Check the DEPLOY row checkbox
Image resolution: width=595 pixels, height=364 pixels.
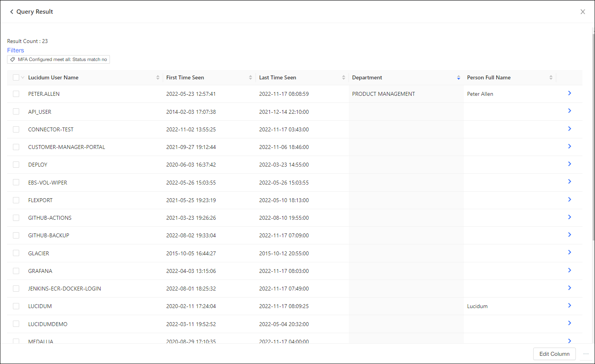click(x=16, y=165)
